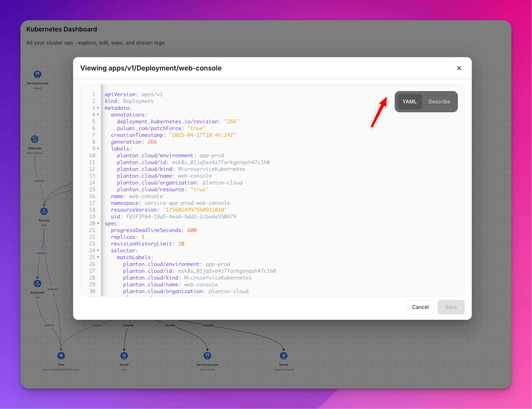This screenshot has width=532, height=409.
Task: Select the Endpoints main node icon
Action: pyautogui.click(x=37, y=283)
